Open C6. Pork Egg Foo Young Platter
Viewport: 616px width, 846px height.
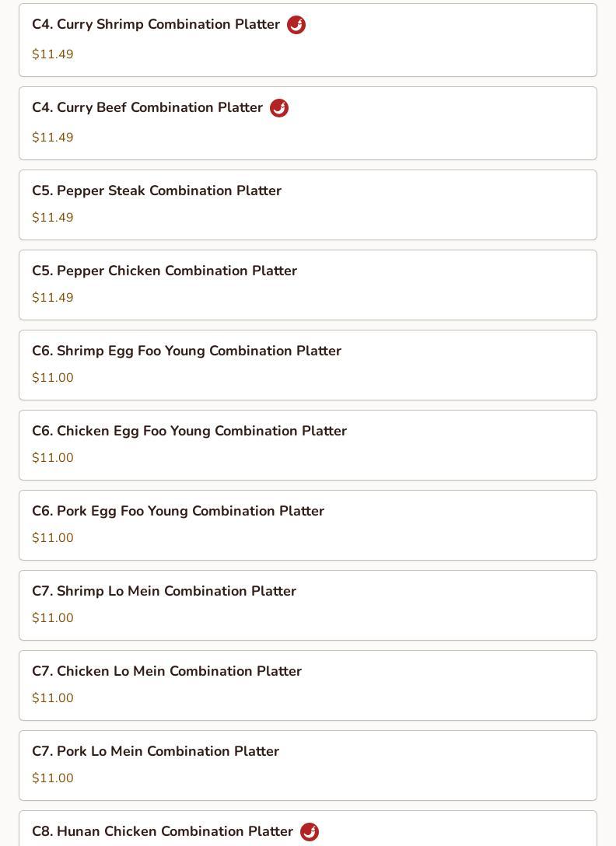178,512
